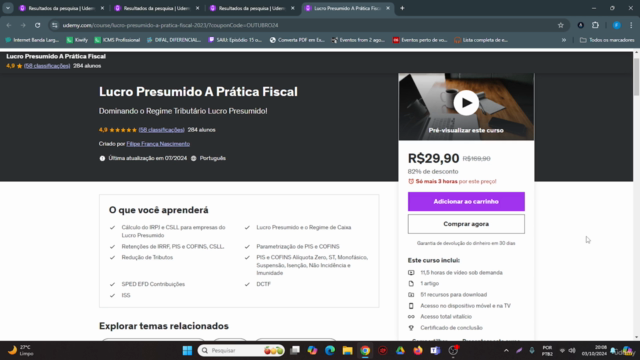This screenshot has width=640, height=360.
Task: Open the 58 classificações link in top sticky bar
Action: coord(47,66)
